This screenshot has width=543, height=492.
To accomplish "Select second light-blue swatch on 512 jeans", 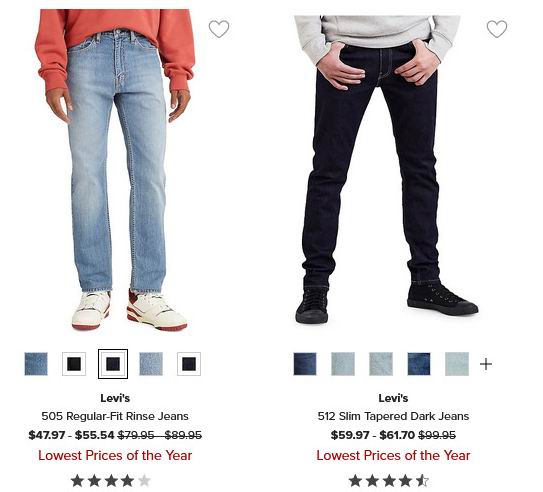I will coord(343,364).
